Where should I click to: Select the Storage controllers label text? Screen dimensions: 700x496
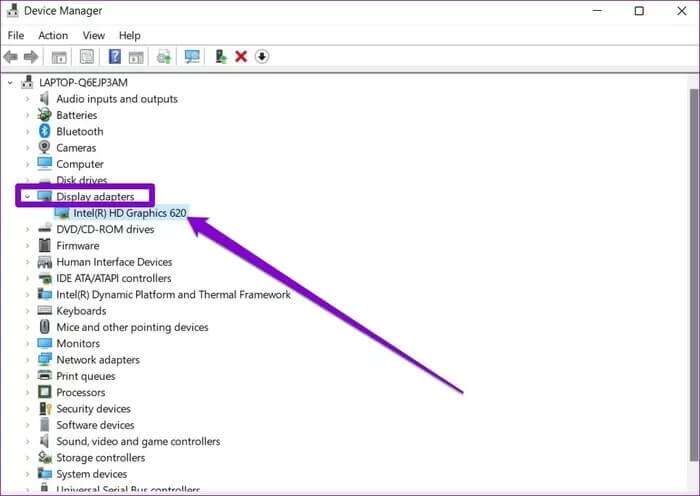point(100,458)
